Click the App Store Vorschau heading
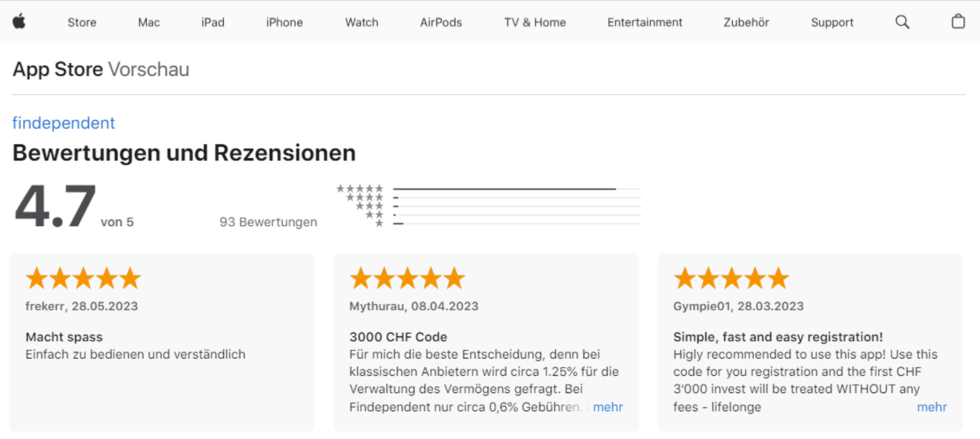 click(x=101, y=69)
